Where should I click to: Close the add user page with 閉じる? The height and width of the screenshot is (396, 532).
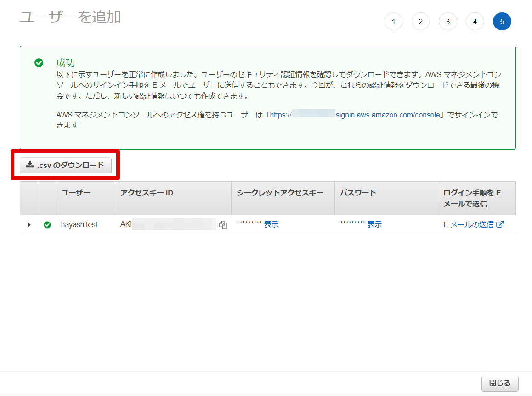[x=499, y=384]
